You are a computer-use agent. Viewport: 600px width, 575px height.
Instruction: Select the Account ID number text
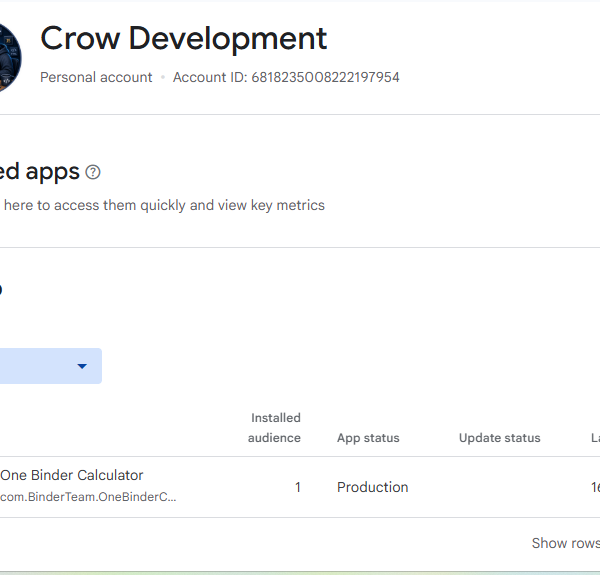pyautogui.click(x=325, y=77)
